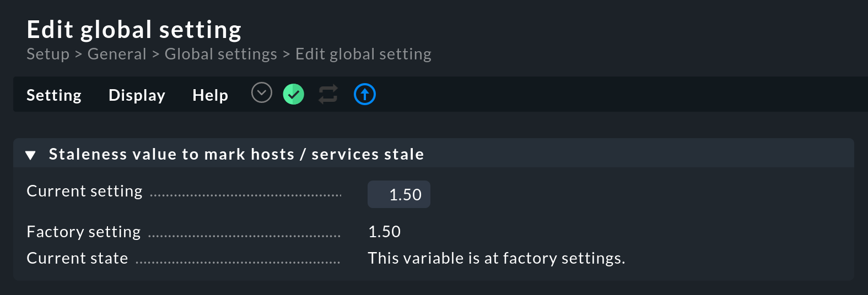Click the reset to default arrows icon
The image size is (868, 295).
(328, 95)
